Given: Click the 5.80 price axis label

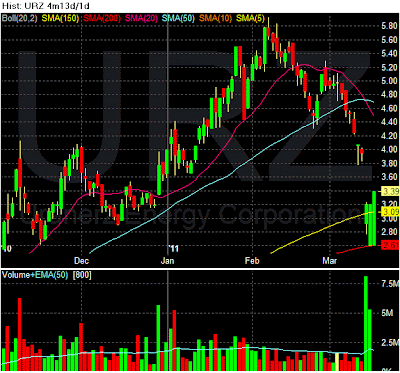Looking at the screenshot, I should point(388,26).
